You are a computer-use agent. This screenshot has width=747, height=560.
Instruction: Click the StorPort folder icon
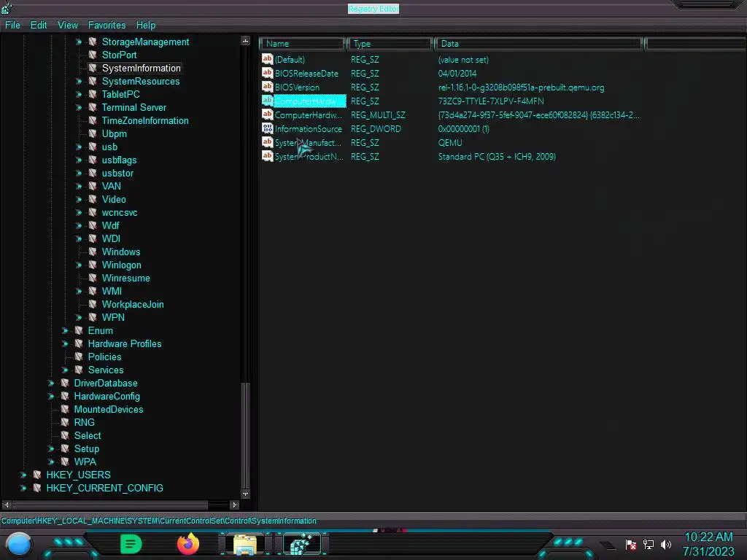tap(93, 55)
